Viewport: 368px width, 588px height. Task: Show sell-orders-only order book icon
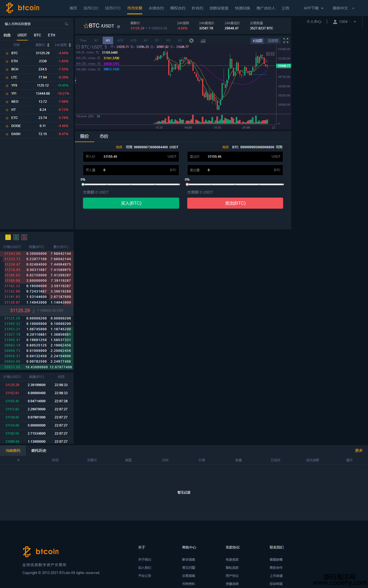pyautogui.click(x=24, y=237)
